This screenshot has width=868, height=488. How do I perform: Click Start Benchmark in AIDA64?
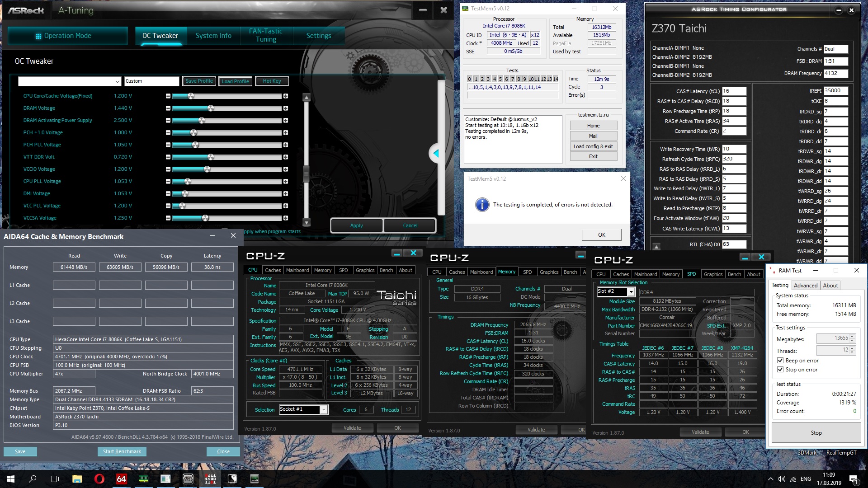[122, 451]
